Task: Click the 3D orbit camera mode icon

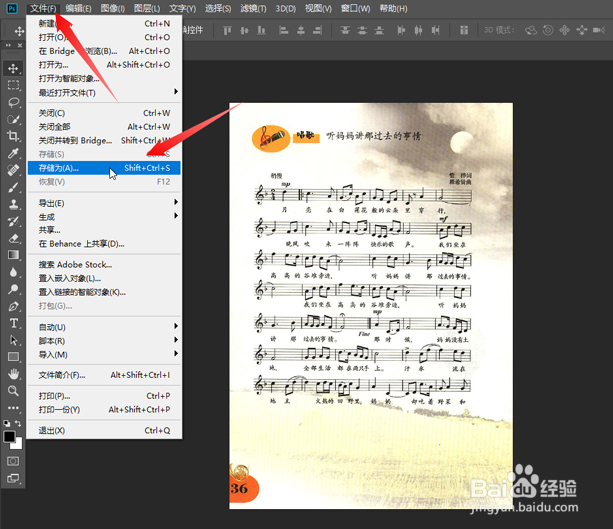Action: [x=531, y=30]
